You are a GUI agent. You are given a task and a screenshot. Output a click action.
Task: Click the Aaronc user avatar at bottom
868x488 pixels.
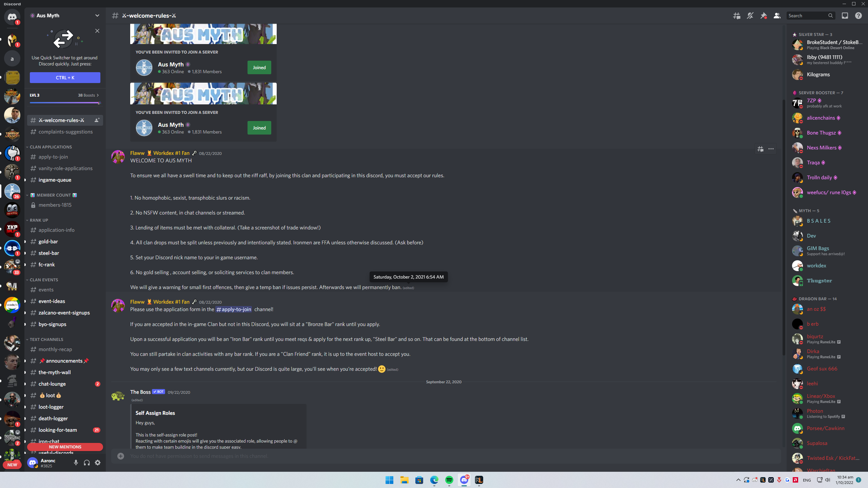pyautogui.click(x=33, y=462)
